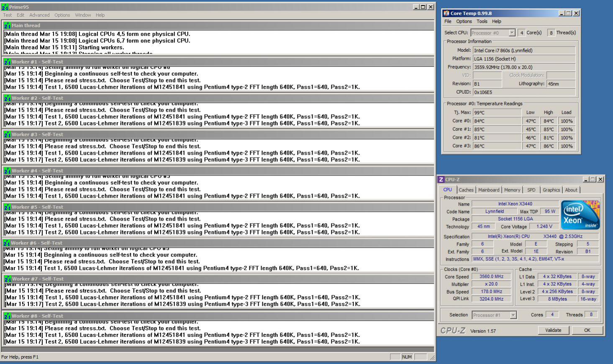Click the Worker #8 Self-Test title bar
613x364 pixels.
pyautogui.click(x=218, y=316)
